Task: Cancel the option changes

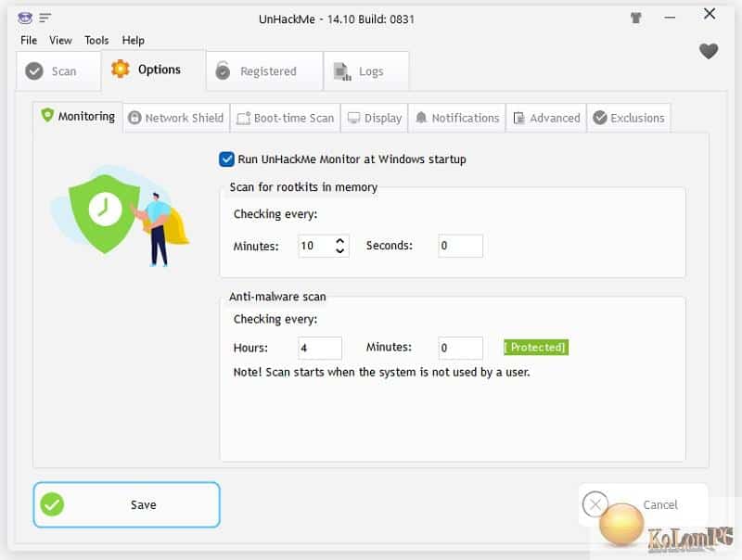Action: click(644, 504)
